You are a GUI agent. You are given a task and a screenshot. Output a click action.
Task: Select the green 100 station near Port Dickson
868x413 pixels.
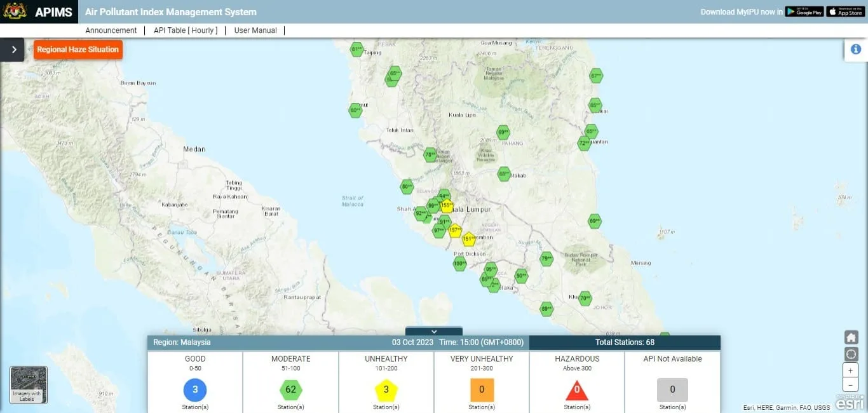click(459, 264)
